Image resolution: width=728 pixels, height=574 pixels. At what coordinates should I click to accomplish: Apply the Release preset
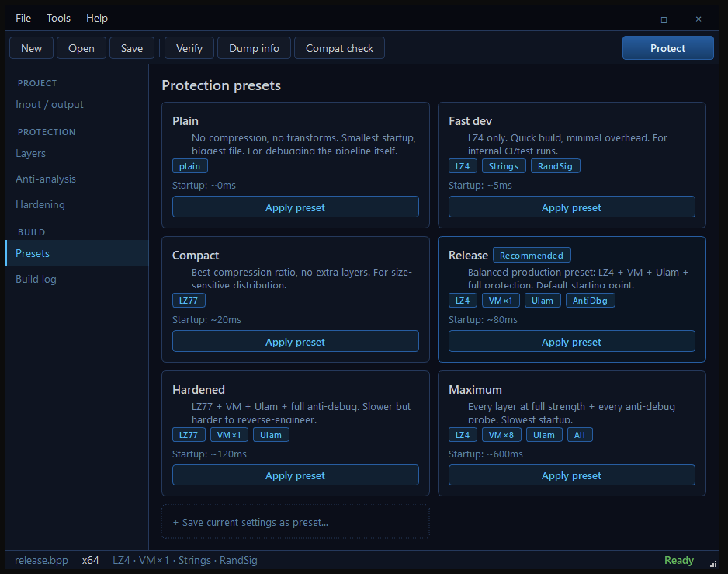pos(571,342)
